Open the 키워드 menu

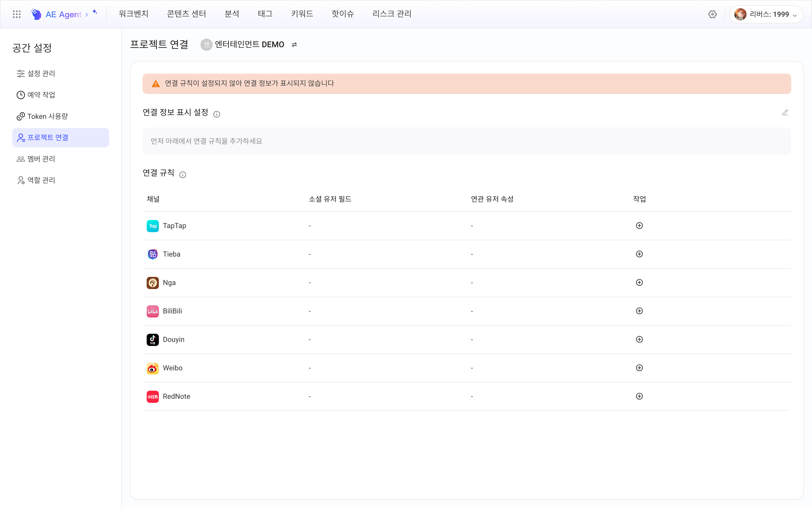302,14
